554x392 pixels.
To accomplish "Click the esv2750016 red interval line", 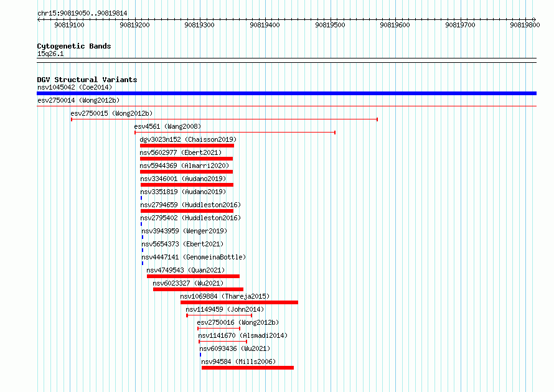I will 218,329.
